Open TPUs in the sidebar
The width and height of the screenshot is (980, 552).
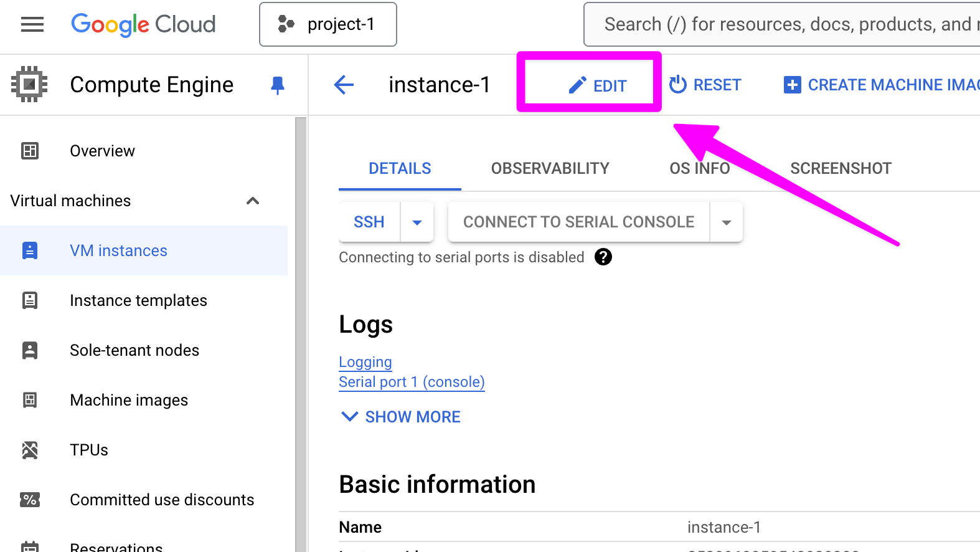point(144,450)
